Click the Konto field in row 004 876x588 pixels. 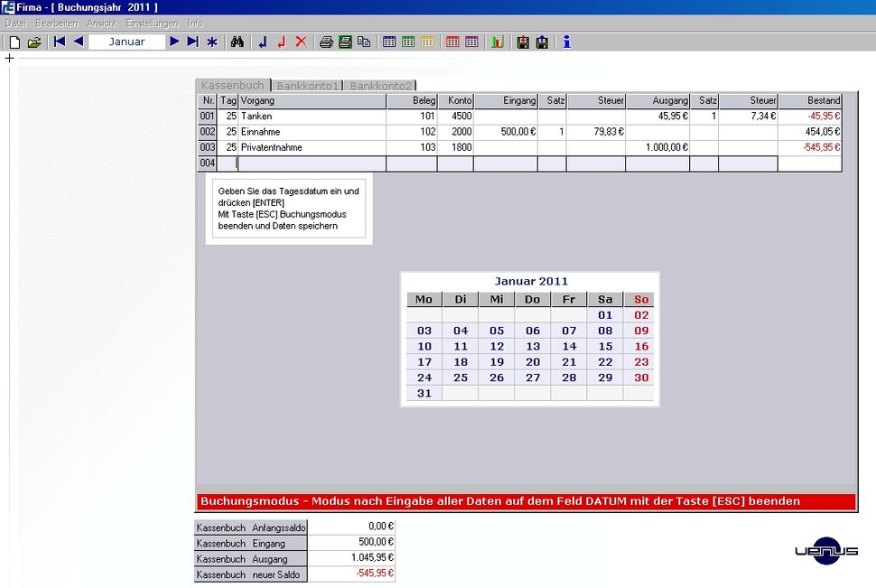pos(455,163)
